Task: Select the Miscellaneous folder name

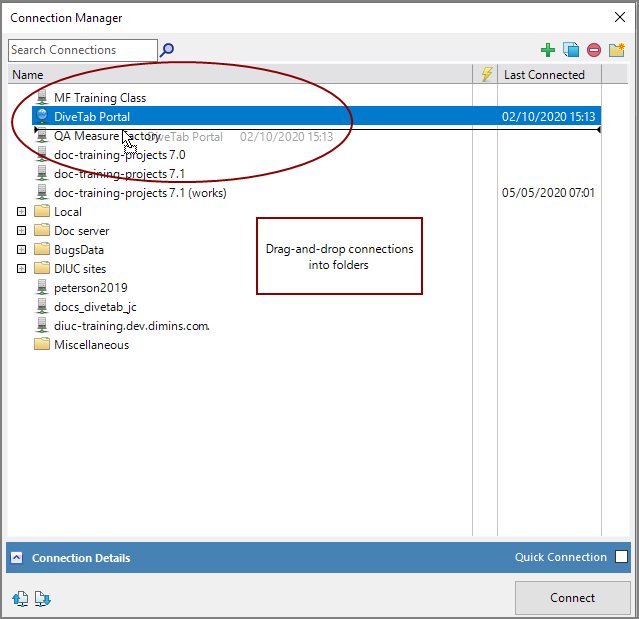Action: pos(91,345)
